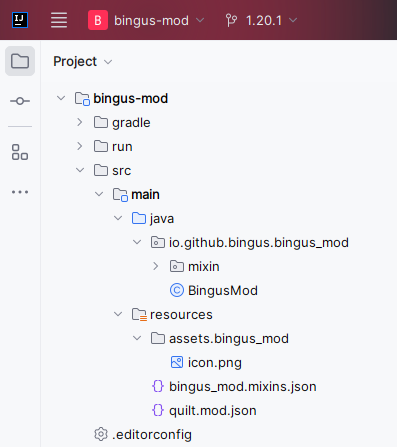
Task: Collapse the bingus-mod root node
Action: click(x=61, y=98)
